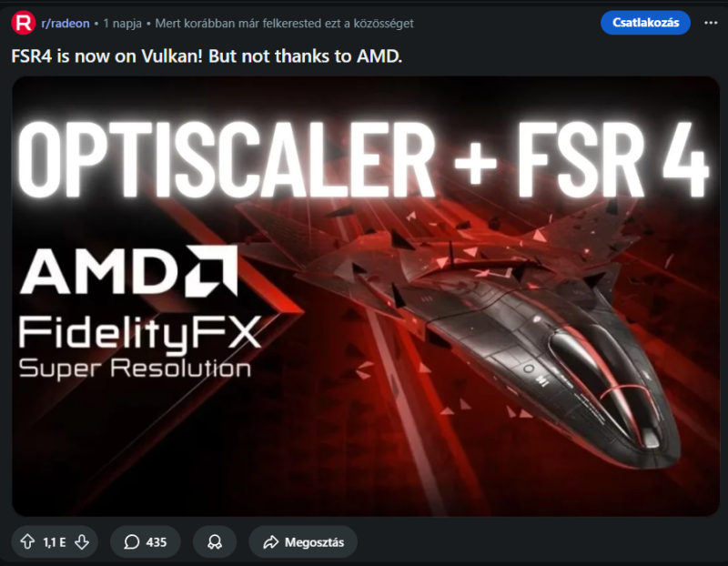Click the share arrow icon

coord(270,541)
